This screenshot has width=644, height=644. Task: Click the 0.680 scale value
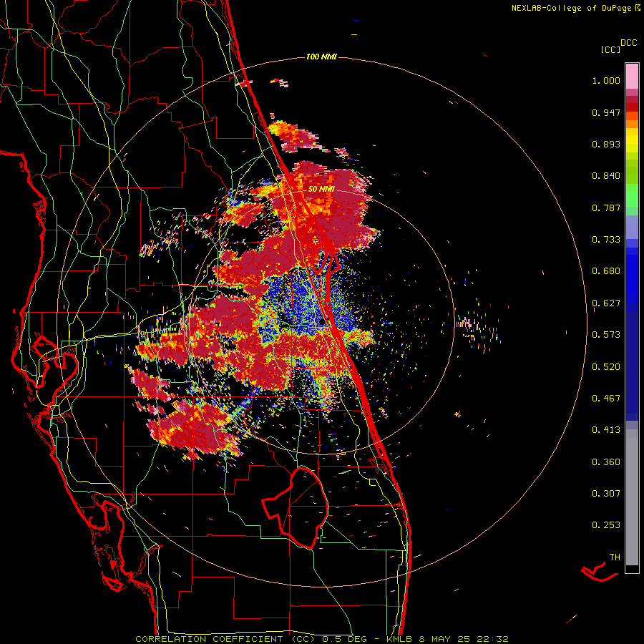coord(606,271)
